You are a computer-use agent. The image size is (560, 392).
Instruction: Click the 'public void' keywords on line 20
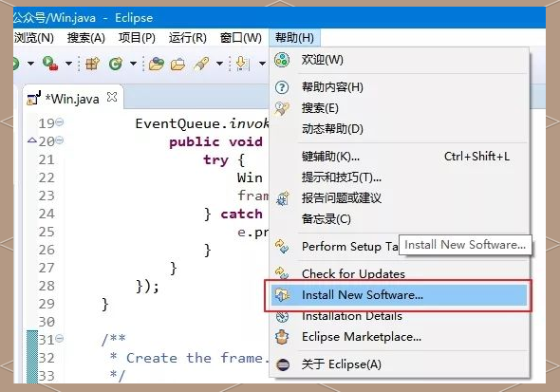click(x=215, y=141)
